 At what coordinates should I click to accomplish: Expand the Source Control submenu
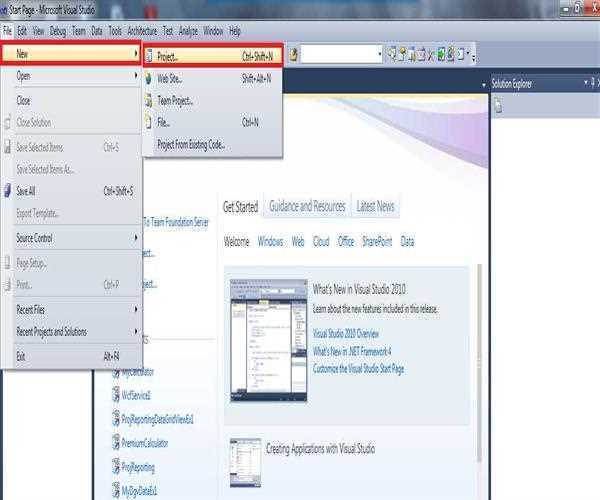pyautogui.click(x=70, y=238)
